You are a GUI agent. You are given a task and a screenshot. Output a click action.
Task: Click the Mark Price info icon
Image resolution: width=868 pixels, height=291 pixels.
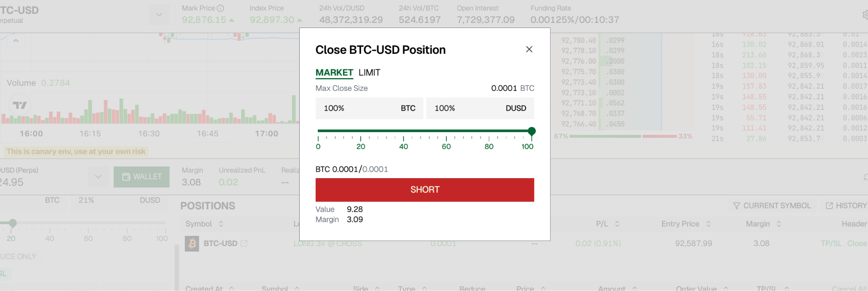coord(220,8)
